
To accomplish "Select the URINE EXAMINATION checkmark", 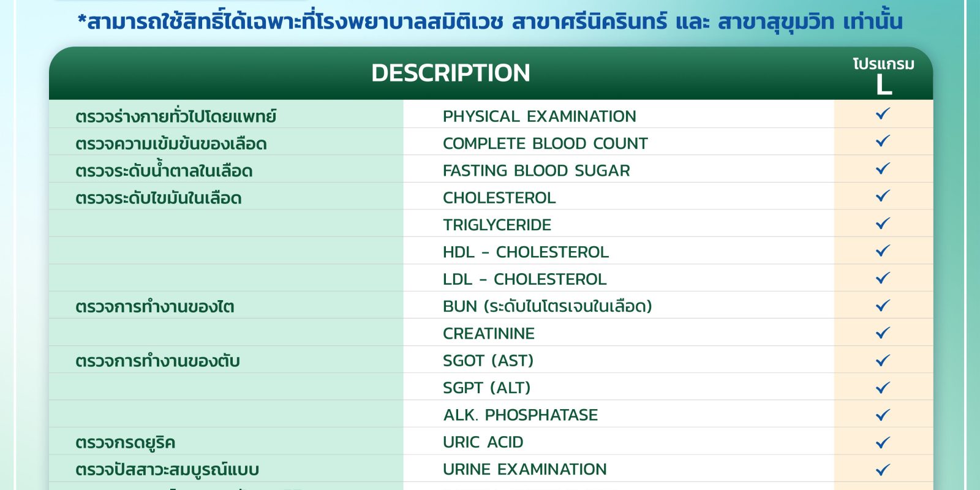I will pos(883,470).
